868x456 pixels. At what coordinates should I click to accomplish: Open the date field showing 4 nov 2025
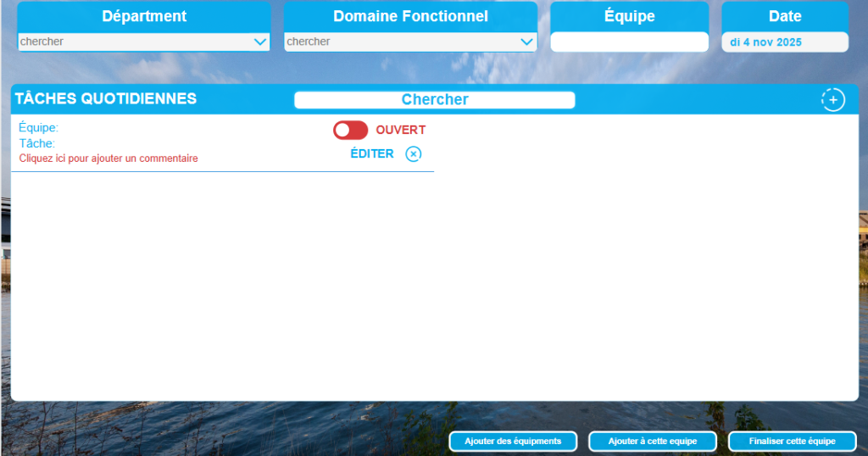pyautogui.click(x=784, y=42)
